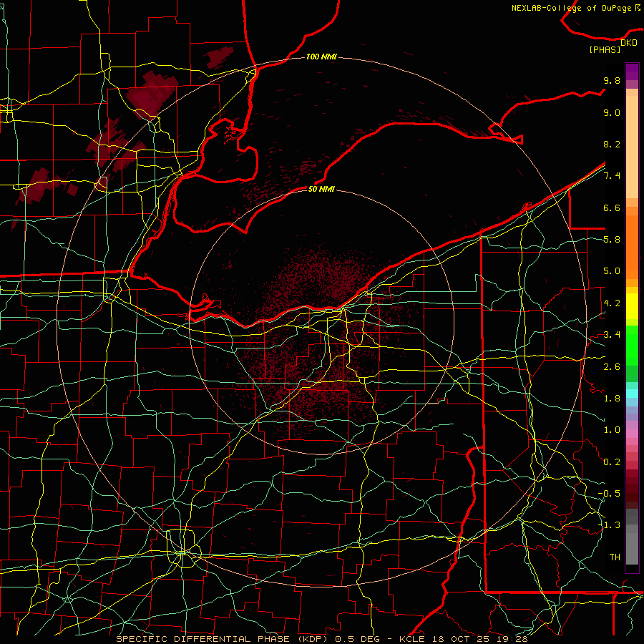Select the 3.4 scale label
Viewport: 644px width, 644px height.
click(x=612, y=335)
